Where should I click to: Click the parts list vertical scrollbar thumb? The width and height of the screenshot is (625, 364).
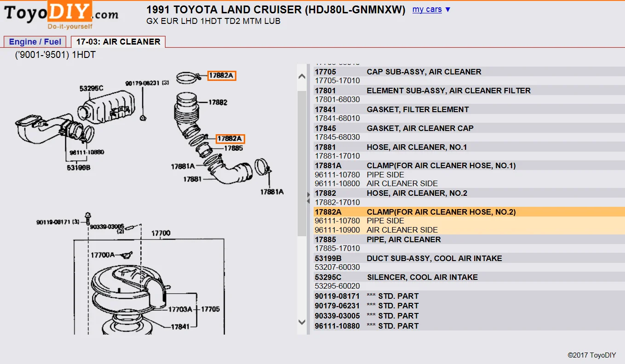click(x=302, y=161)
